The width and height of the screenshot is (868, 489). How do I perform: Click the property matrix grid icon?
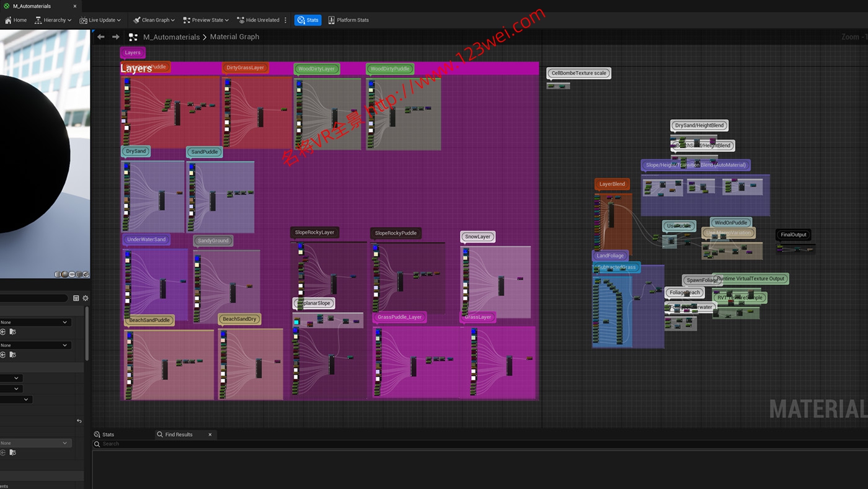(x=76, y=298)
